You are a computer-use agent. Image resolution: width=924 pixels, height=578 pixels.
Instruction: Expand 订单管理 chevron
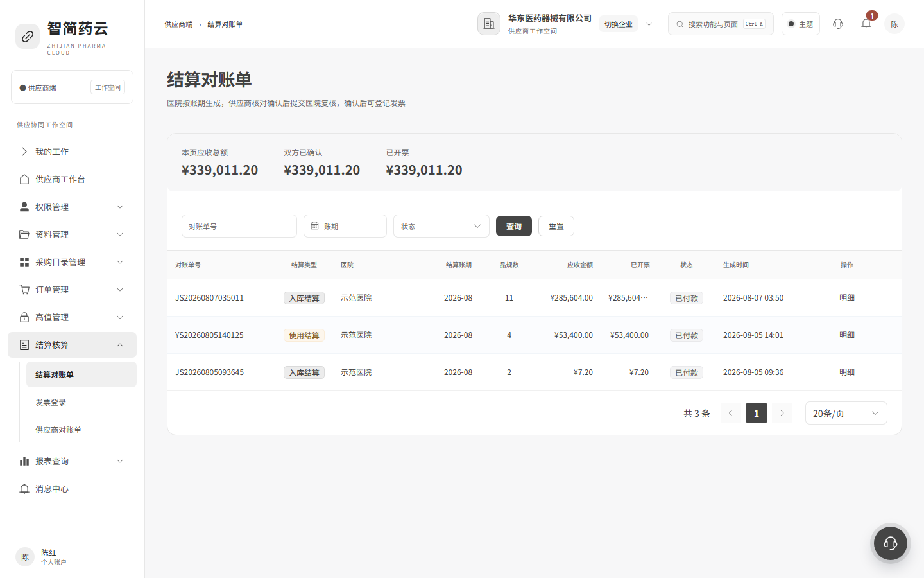[x=120, y=290]
